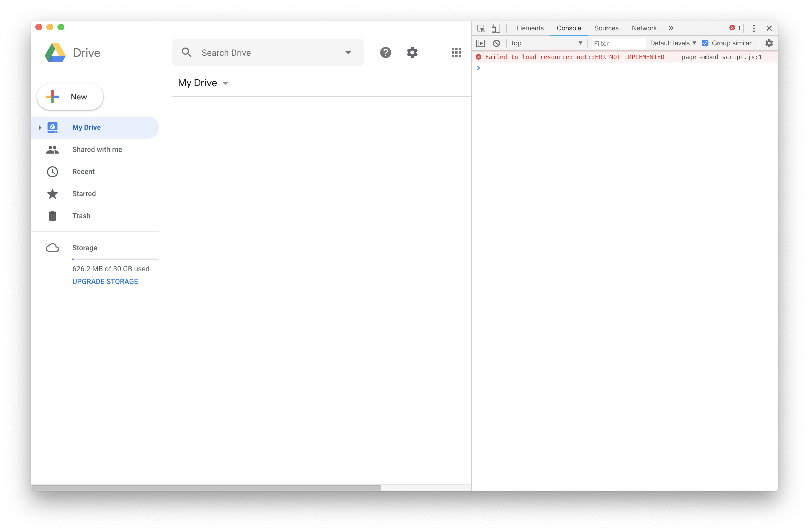Click the storage usage progress bar
This screenshot has height=532, width=809.
[x=115, y=259]
